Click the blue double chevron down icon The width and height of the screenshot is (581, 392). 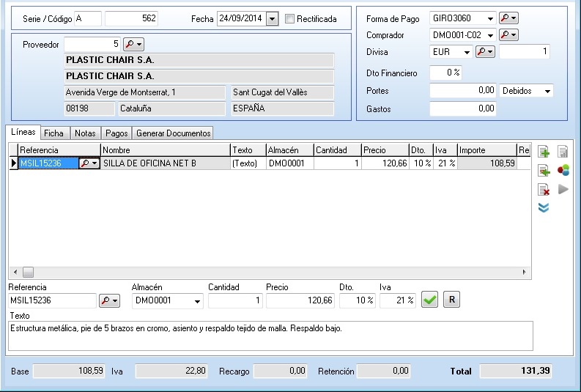(544, 208)
